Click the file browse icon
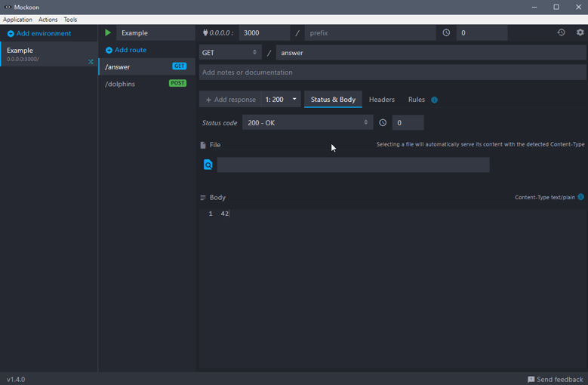588x385 pixels. pyautogui.click(x=208, y=165)
